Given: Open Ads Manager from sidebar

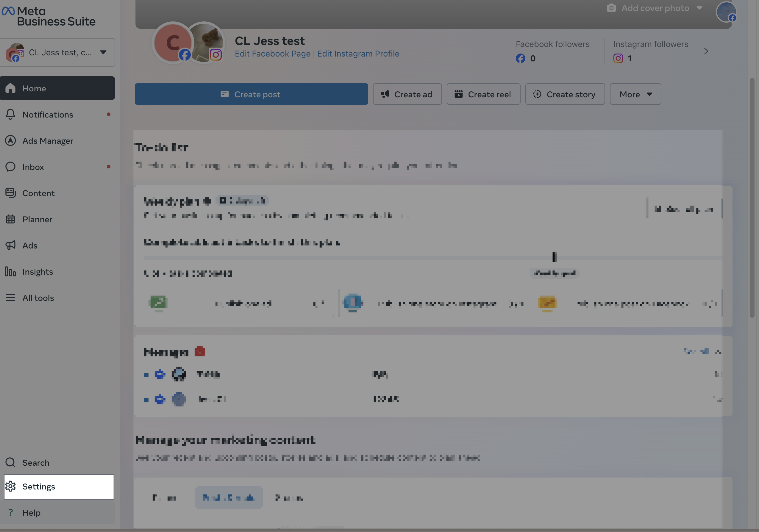Looking at the screenshot, I should click(x=57, y=140).
